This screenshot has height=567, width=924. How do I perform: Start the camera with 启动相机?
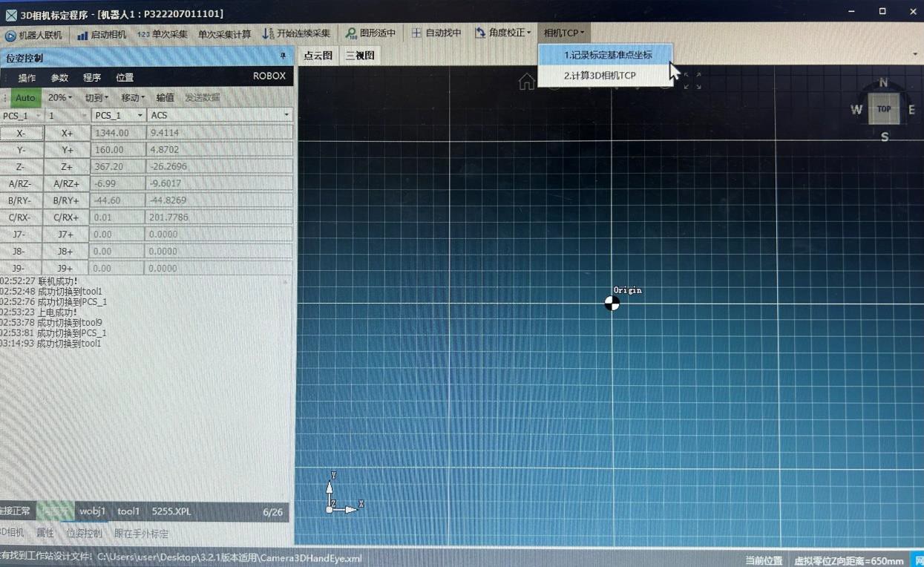102,34
